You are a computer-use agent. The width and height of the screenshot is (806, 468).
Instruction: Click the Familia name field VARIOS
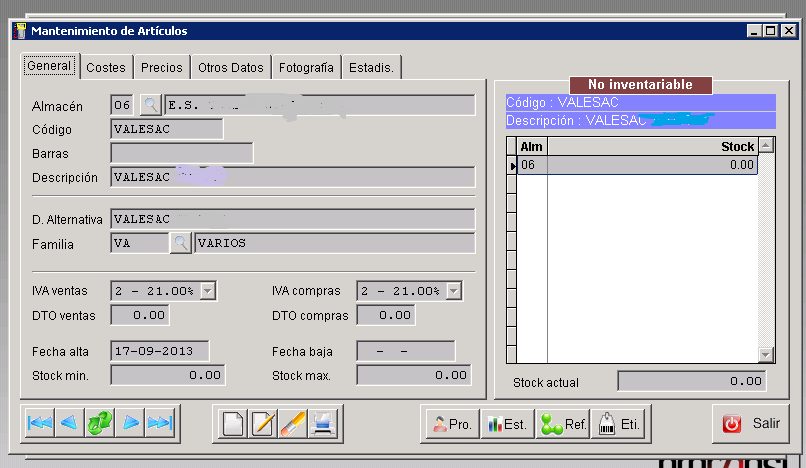[x=335, y=243]
